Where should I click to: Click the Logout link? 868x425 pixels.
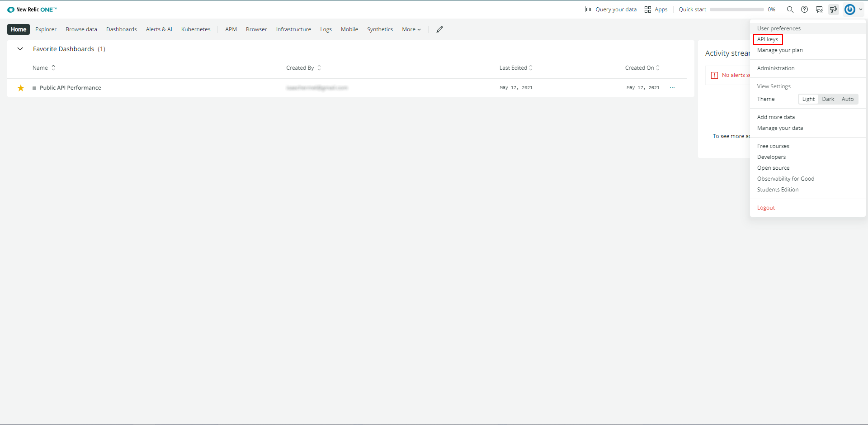pyautogui.click(x=766, y=208)
